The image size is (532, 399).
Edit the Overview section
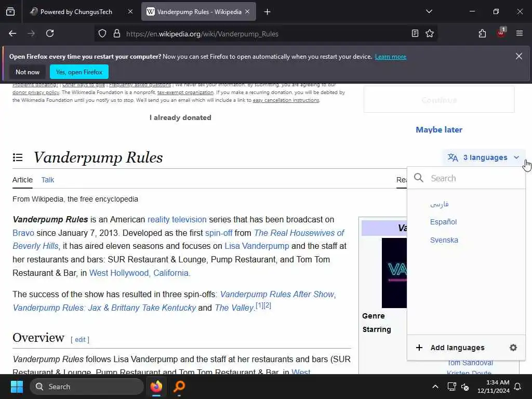point(80,340)
